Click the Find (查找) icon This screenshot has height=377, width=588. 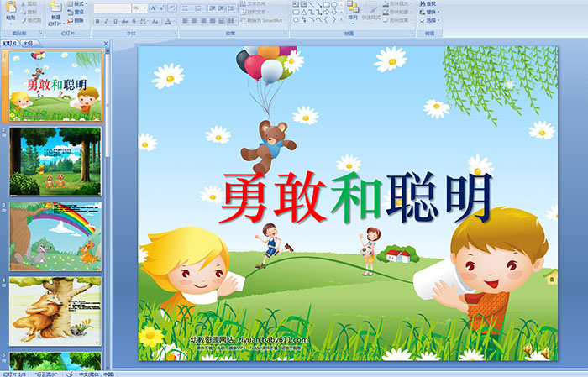(x=428, y=3)
